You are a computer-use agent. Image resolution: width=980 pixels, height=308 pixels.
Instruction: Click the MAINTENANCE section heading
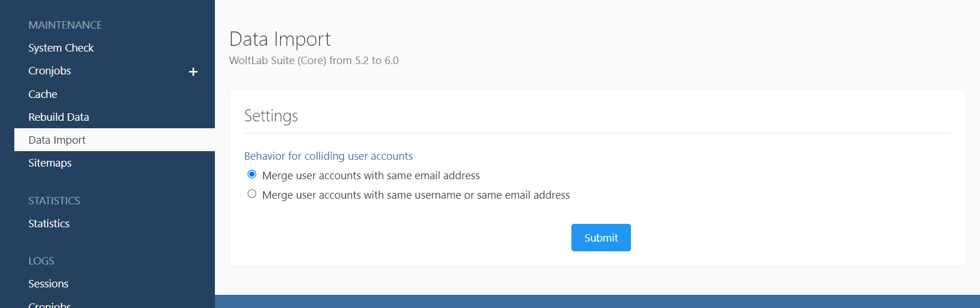click(65, 25)
